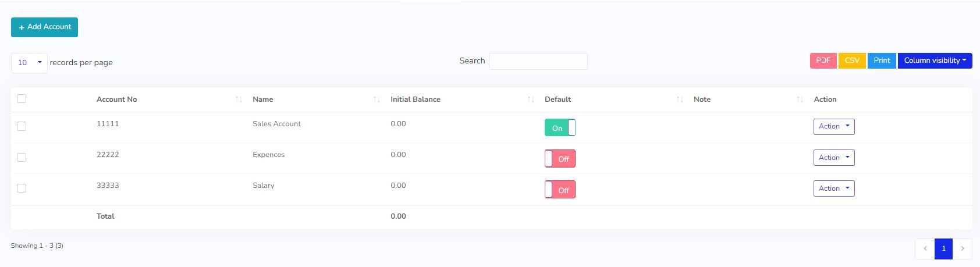Click into the Search input field
980x267 pixels.
point(538,61)
